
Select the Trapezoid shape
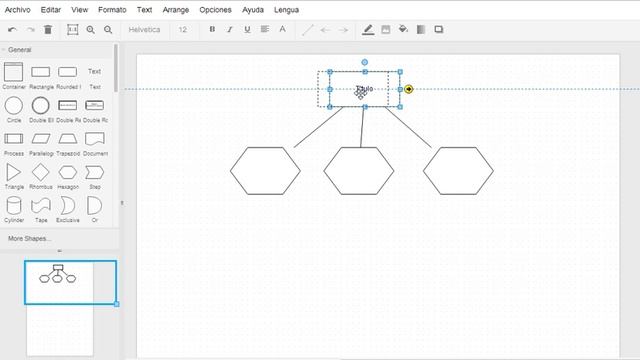(68, 139)
